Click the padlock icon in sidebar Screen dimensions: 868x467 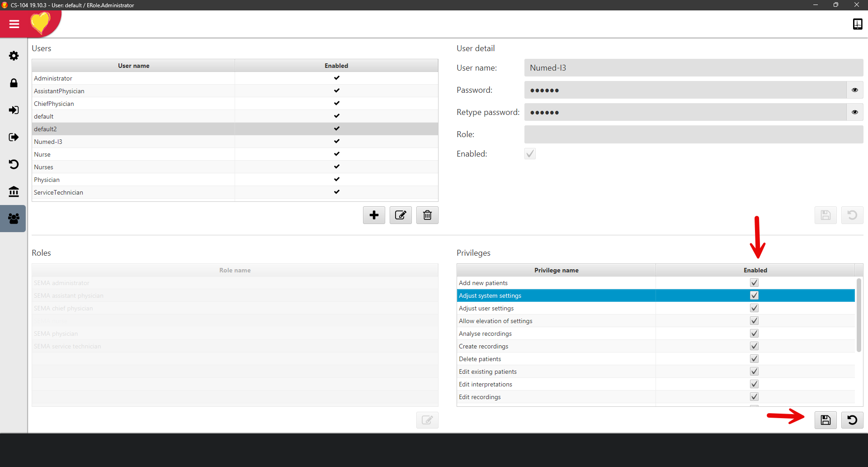tap(14, 83)
